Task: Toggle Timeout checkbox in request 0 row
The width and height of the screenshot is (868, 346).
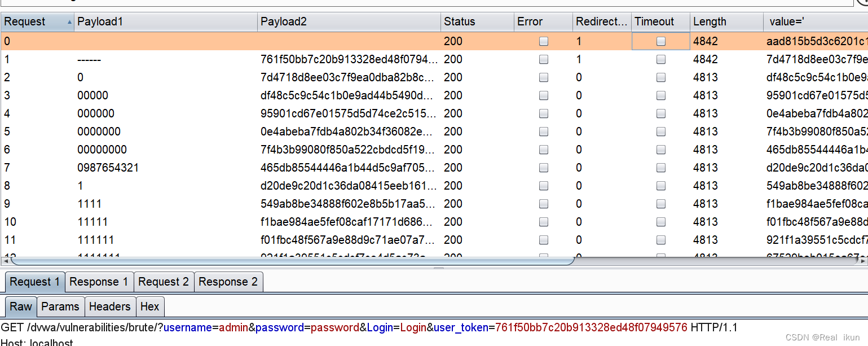Action: click(661, 41)
